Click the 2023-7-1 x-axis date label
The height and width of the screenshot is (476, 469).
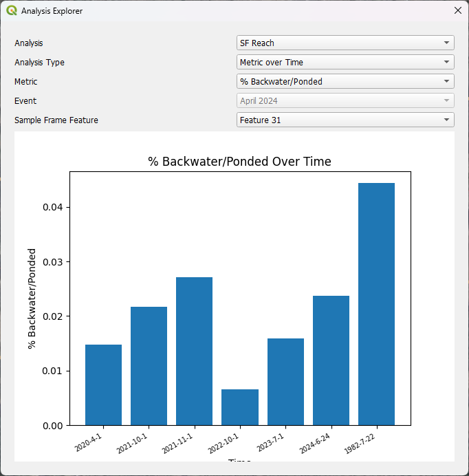pos(270,442)
